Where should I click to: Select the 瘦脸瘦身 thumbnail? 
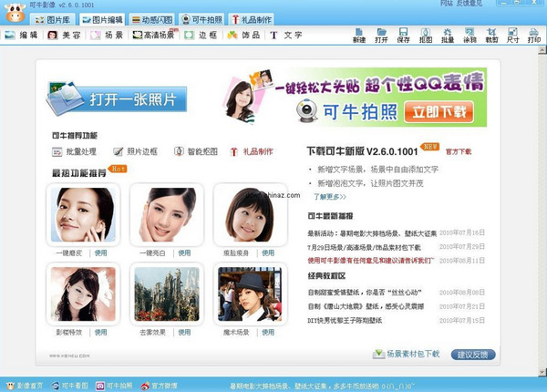250,215
